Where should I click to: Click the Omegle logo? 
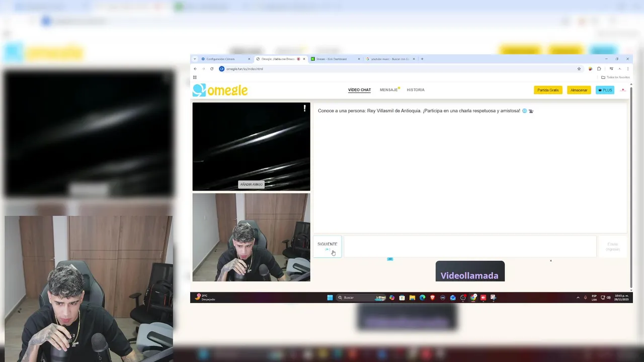[x=220, y=90]
